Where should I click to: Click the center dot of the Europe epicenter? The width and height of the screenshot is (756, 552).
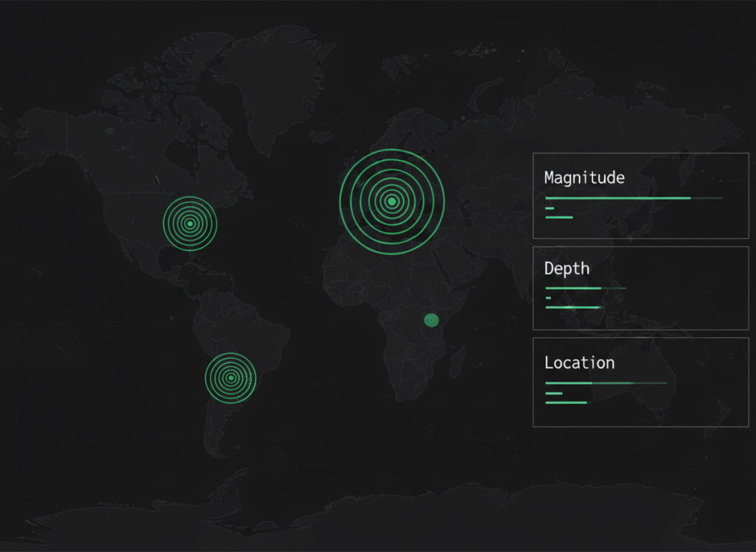(392, 201)
